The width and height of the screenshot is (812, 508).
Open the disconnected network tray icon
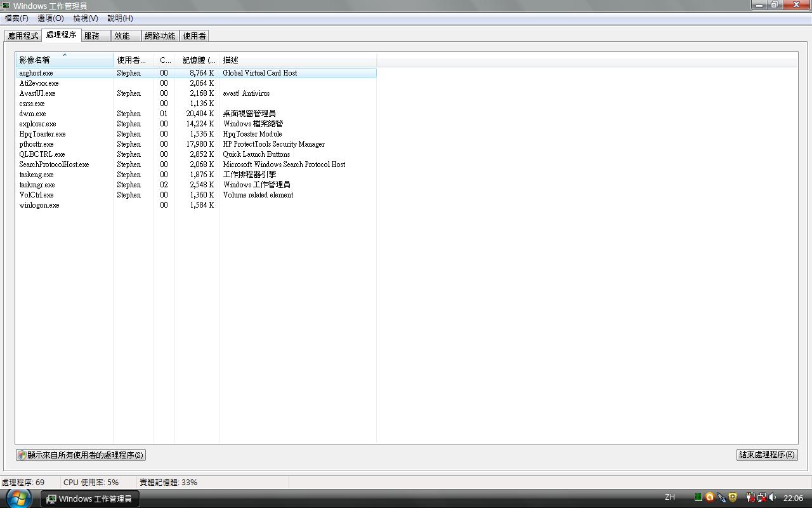coord(761,497)
